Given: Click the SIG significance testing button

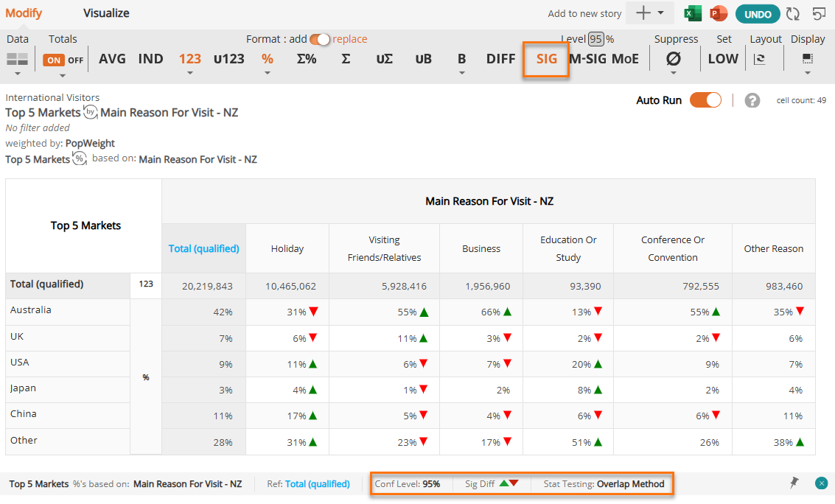Looking at the screenshot, I should click(546, 59).
